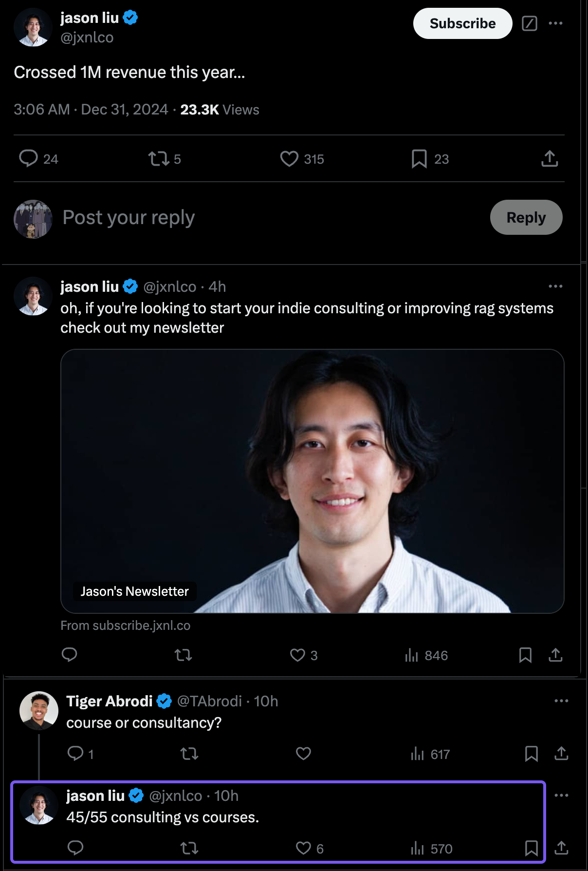Visit the subscribe.jxnl.co source link

(x=126, y=625)
